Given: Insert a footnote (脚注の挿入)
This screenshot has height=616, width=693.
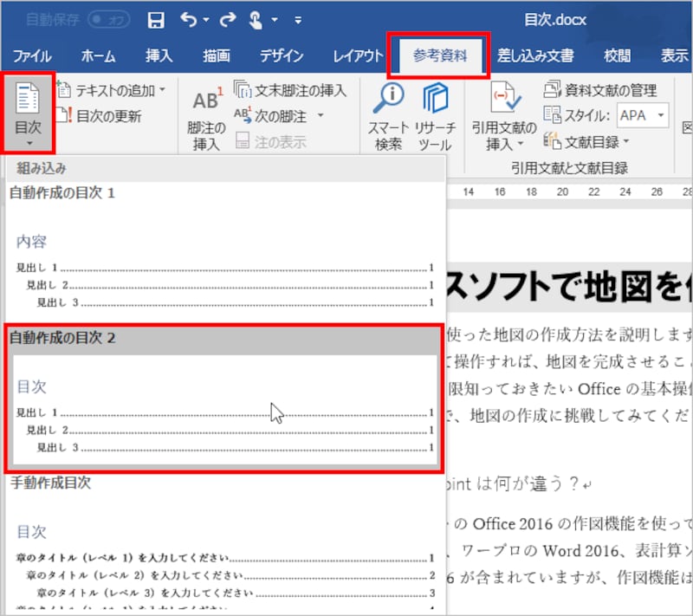Looking at the screenshot, I should click(206, 116).
